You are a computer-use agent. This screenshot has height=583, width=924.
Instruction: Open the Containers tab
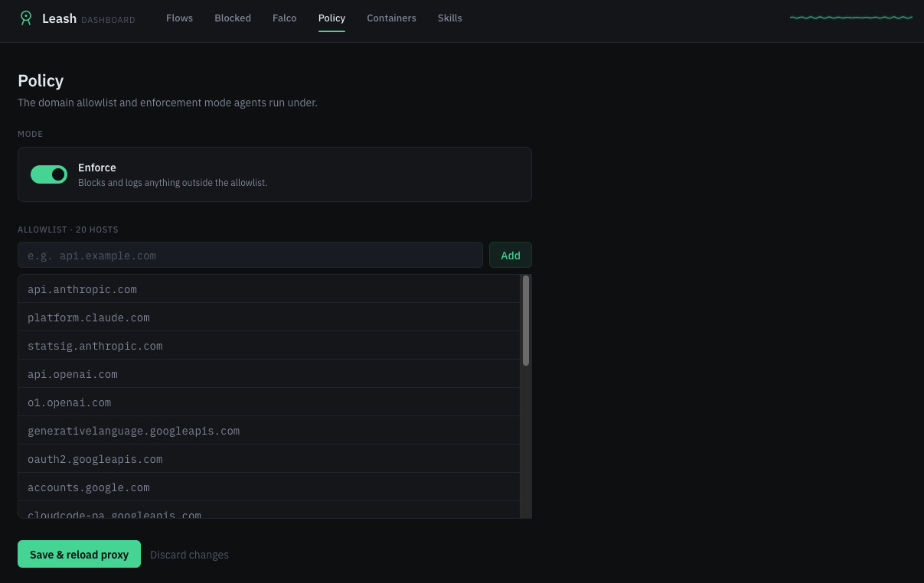tap(391, 18)
